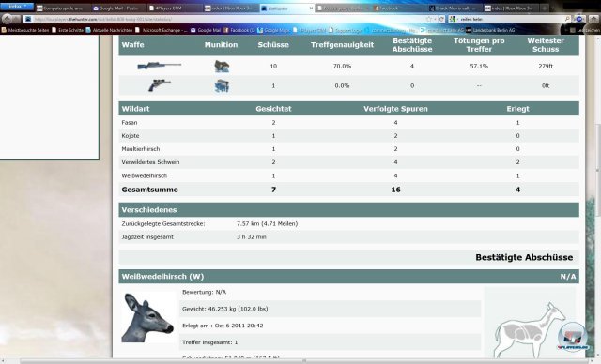The image size is (601, 364).
Task: Select the 57.1% kills per hit value
Action: pyautogui.click(x=479, y=67)
